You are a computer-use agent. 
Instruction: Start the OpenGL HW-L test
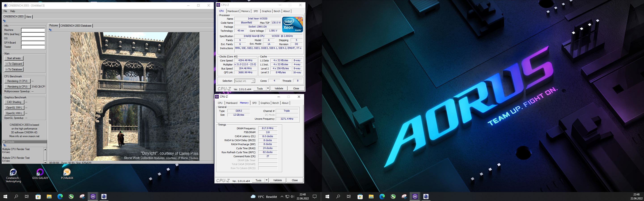pos(14,113)
